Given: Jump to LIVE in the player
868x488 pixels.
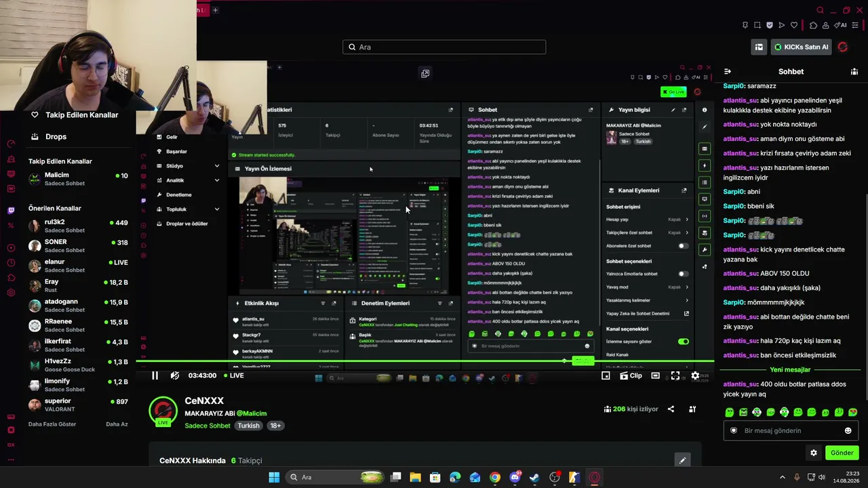Looking at the screenshot, I should pos(233,375).
